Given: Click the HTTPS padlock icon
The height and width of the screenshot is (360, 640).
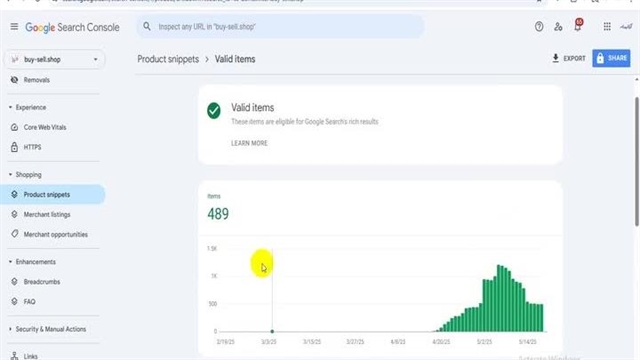Looking at the screenshot, I should (x=14, y=147).
